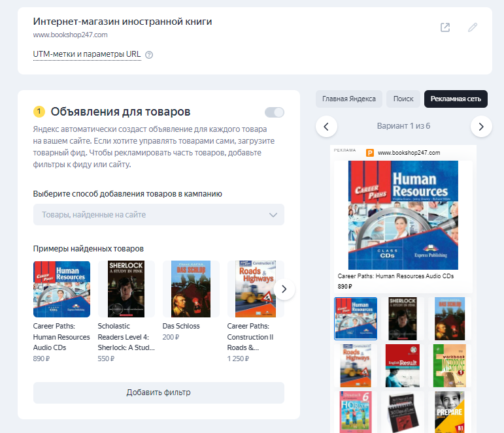Screen dimensions: 504x433
Task: Click the 890 ₽ price in ad preview
Action: (345, 287)
